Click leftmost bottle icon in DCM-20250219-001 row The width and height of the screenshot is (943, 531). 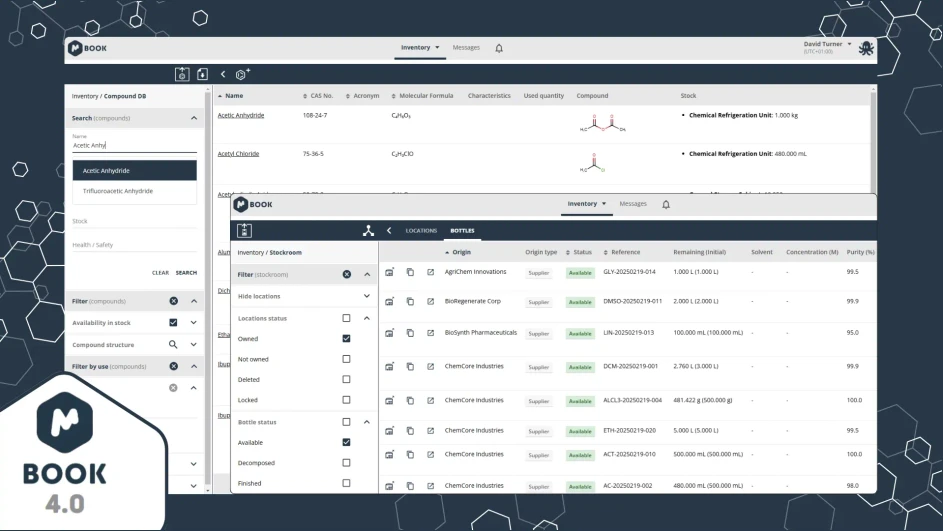click(x=390, y=366)
